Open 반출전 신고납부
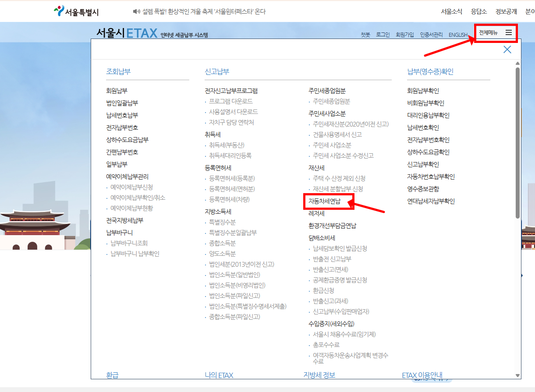 (x=332, y=259)
